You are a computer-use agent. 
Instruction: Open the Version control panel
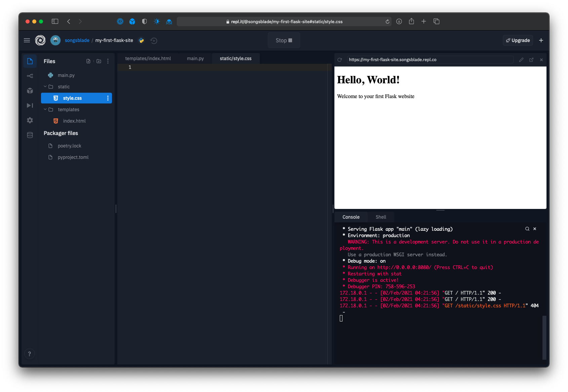(x=30, y=76)
